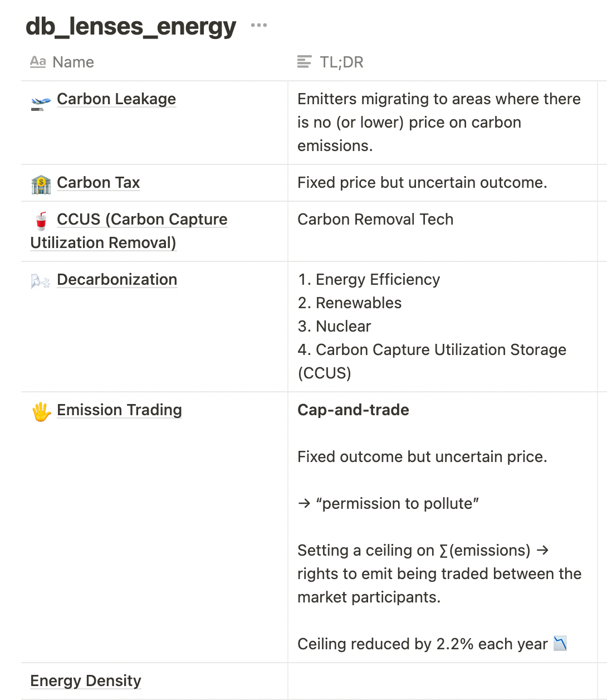Click the downward chart emoji after each year
607x700 pixels.
click(x=560, y=643)
